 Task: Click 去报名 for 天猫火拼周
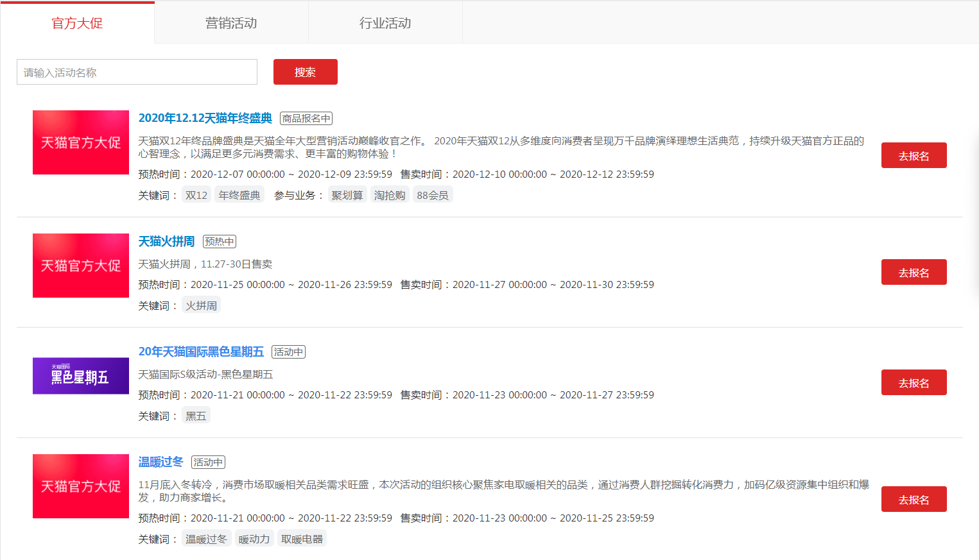pos(914,272)
